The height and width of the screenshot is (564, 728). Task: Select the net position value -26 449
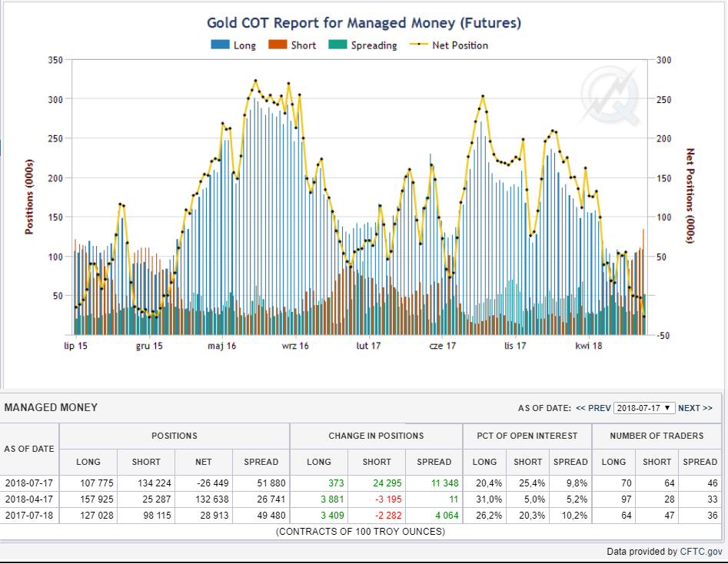coord(213,483)
